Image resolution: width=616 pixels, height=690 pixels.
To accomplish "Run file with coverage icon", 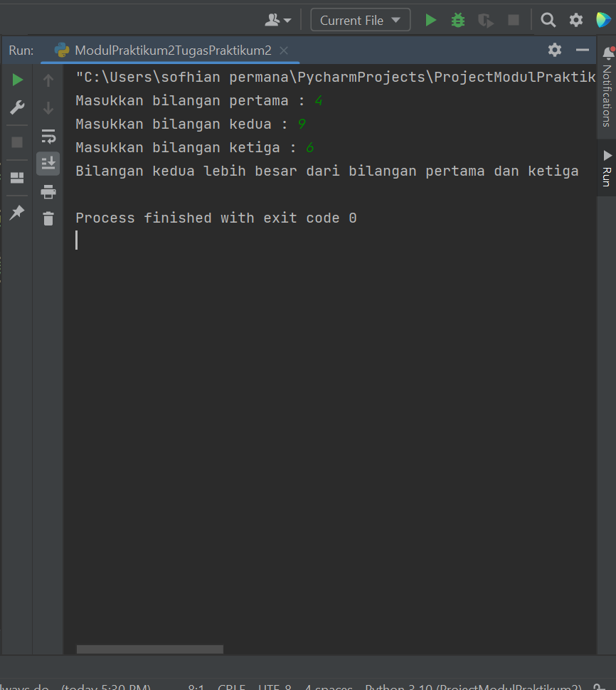I will pos(486,20).
